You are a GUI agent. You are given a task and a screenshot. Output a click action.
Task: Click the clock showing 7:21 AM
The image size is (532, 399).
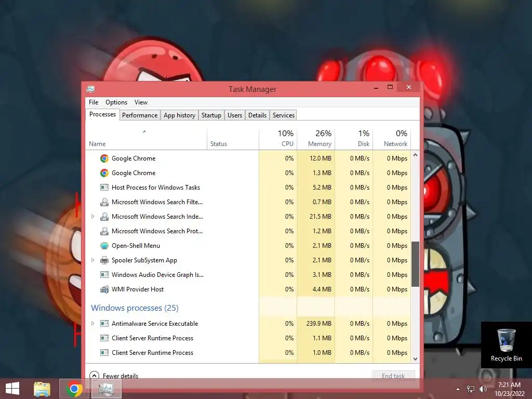pyautogui.click(x=509, y=385)
